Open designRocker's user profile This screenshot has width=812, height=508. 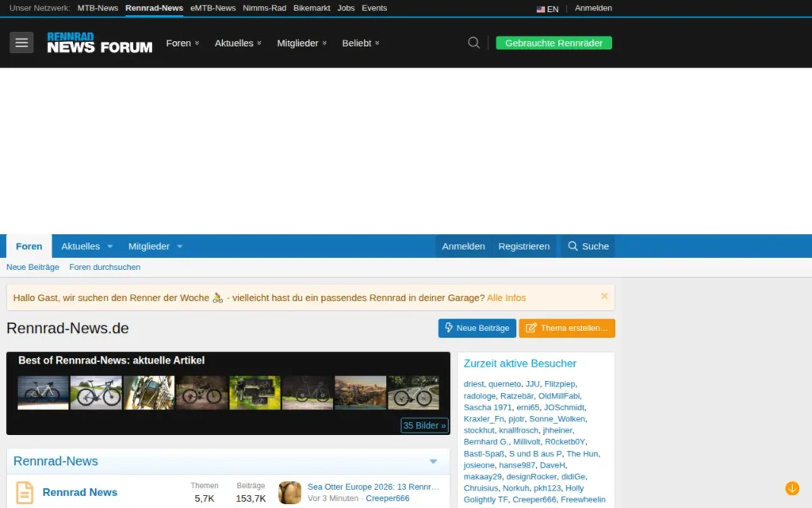[x=531, y=476]
